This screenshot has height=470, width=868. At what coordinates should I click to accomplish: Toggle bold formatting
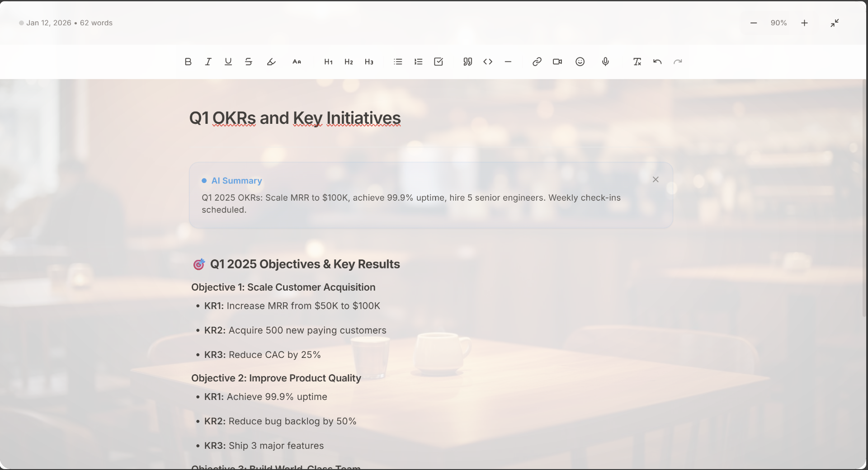coord(188,62)
